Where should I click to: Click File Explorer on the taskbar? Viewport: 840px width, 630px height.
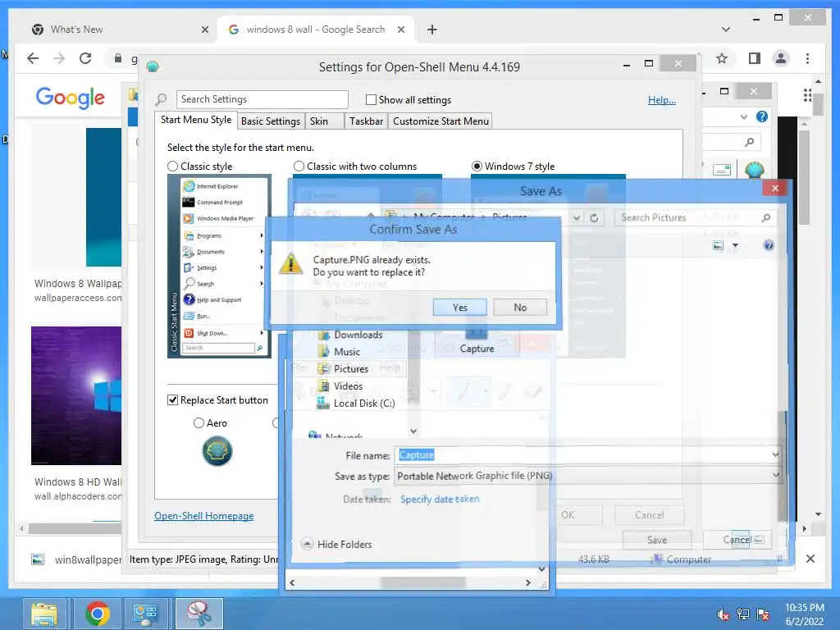click(x=44, y=614)
